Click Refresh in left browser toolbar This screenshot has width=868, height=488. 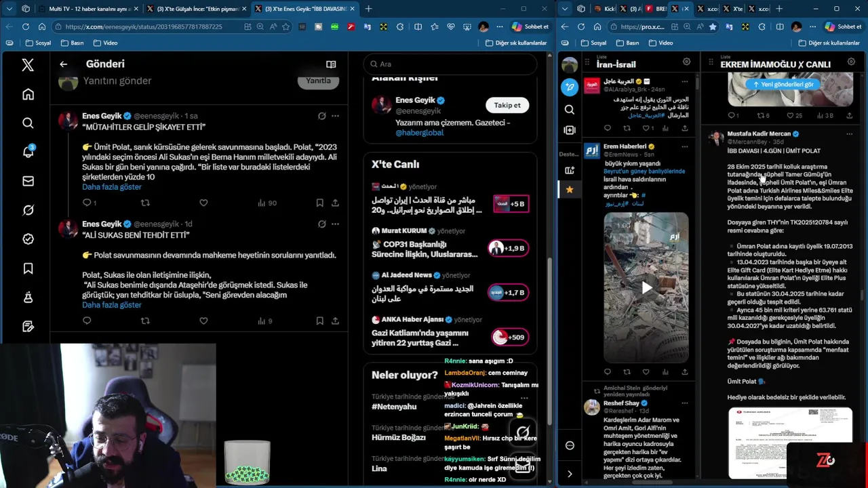point(25,26)
